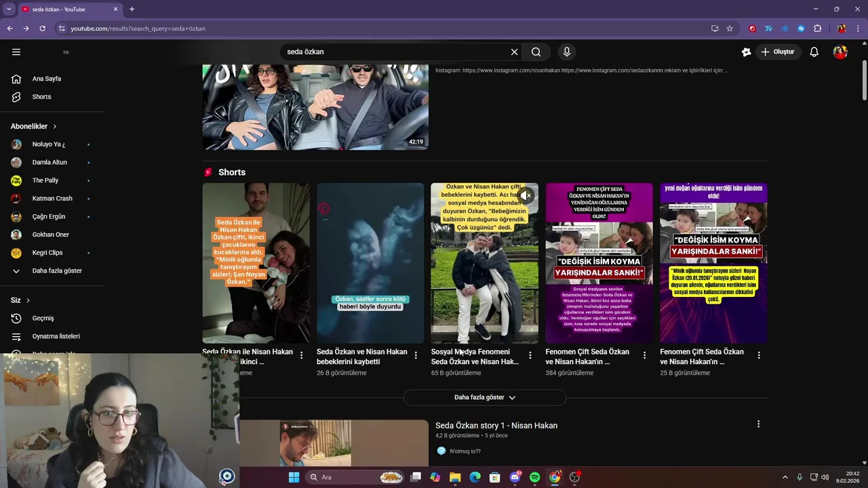This screenshot has height=488, width=868.
Task: Open Spotify from the taskbar
Action: pyautogui.click(x=534, y=477)
